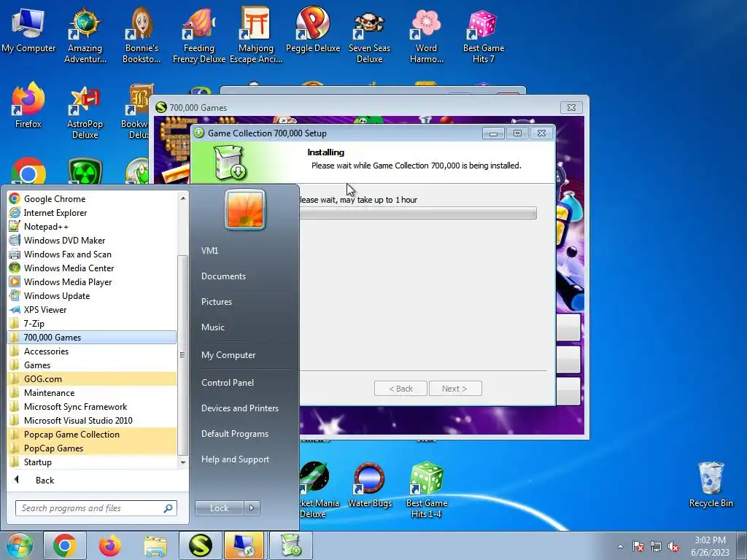Screen dimensions: 747x560
Task: Expand the GOG.com folder
Action: (x=92, y=378)
